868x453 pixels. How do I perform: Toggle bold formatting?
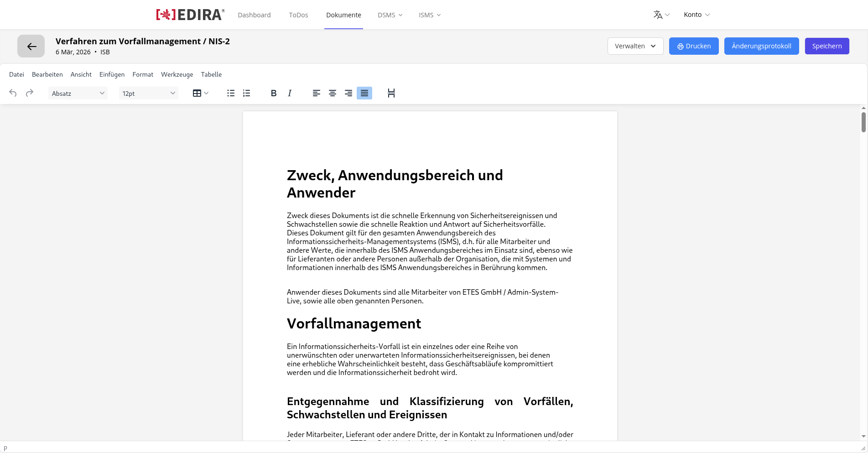point(274,93)
